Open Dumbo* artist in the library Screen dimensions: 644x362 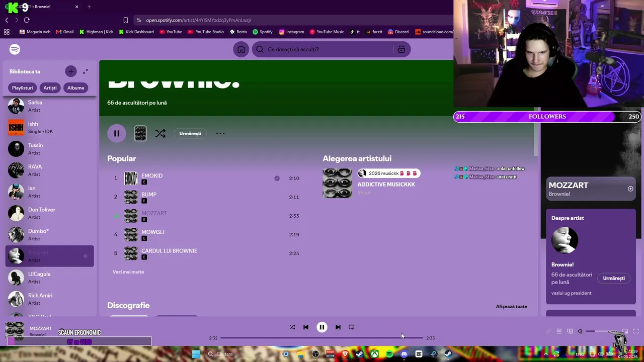coord(49,235)
